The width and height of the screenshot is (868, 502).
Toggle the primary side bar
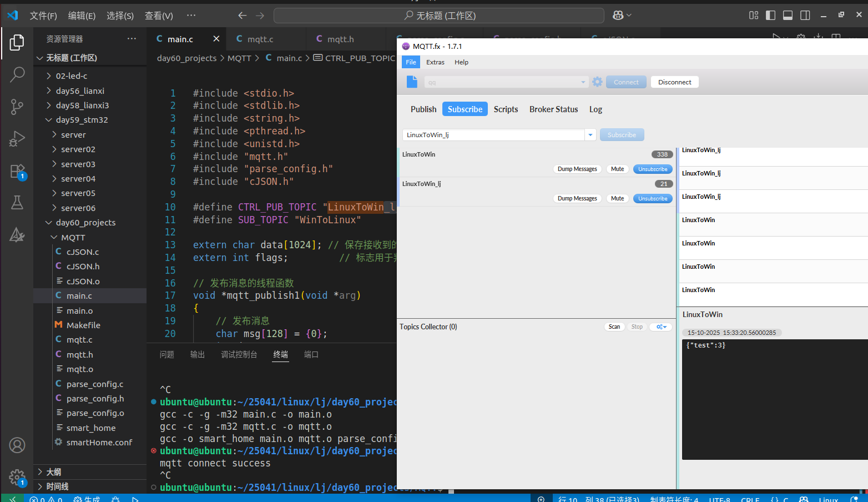click(x=770, y=16)
